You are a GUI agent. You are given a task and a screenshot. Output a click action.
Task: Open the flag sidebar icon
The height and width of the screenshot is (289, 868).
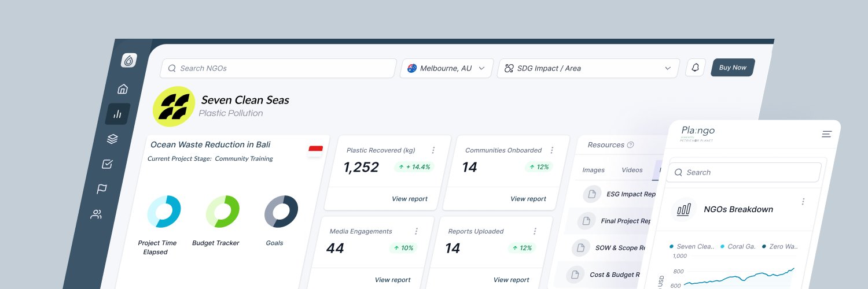click(102, 189)
